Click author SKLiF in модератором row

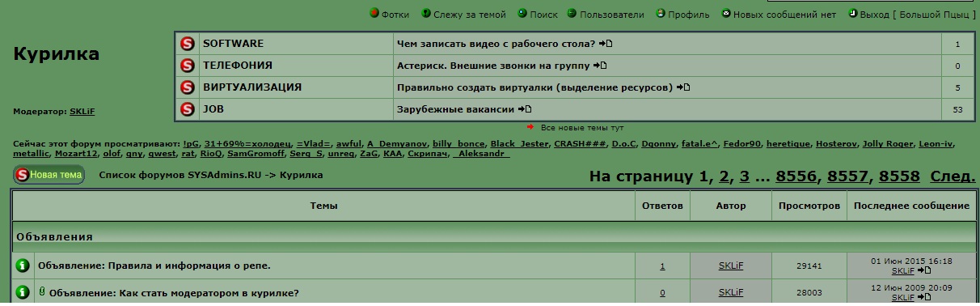click(731, 293)
